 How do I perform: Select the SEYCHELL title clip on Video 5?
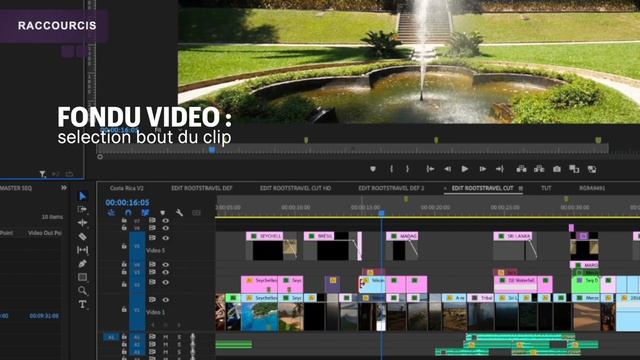click(x=264, y=236)
